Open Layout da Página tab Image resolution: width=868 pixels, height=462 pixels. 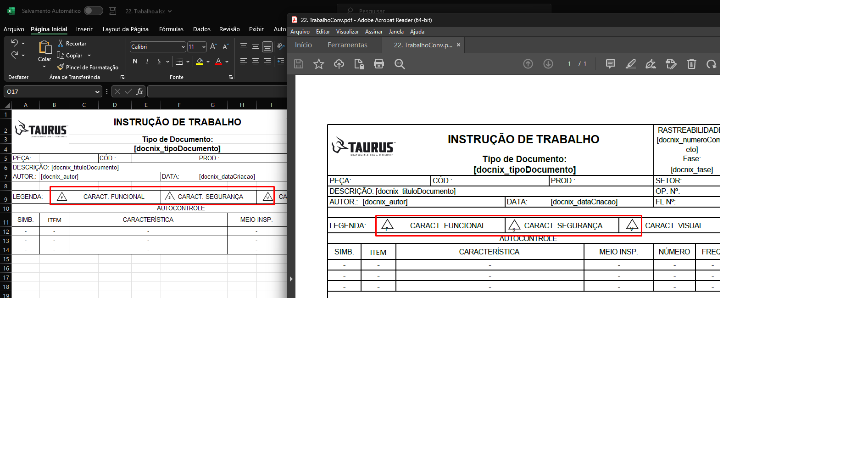(126, 29)
